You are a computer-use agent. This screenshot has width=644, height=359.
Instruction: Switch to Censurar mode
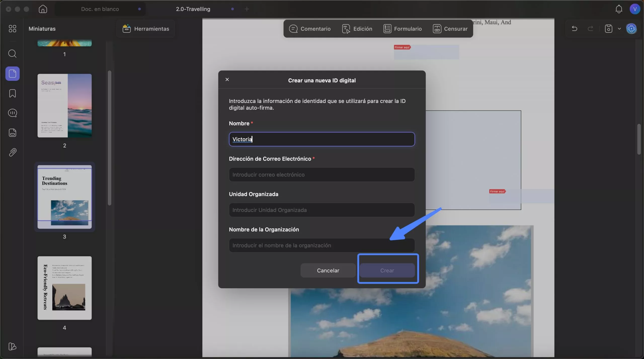point(450,29)
